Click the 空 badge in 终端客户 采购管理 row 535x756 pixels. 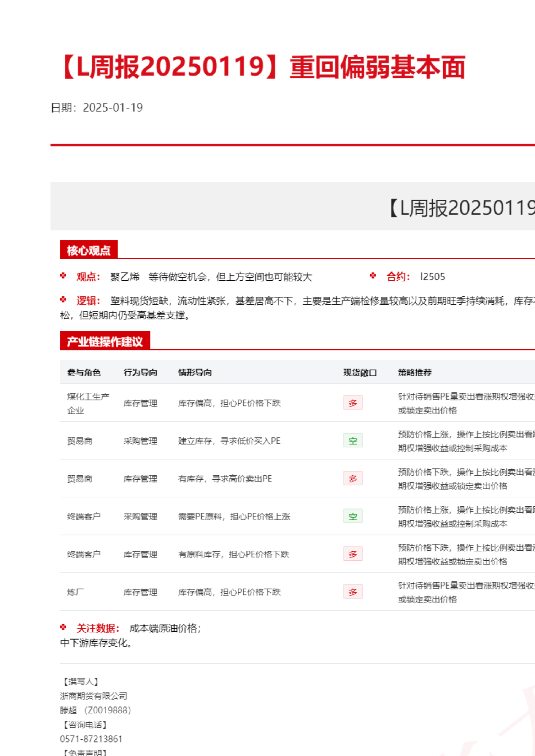point(353,516)
